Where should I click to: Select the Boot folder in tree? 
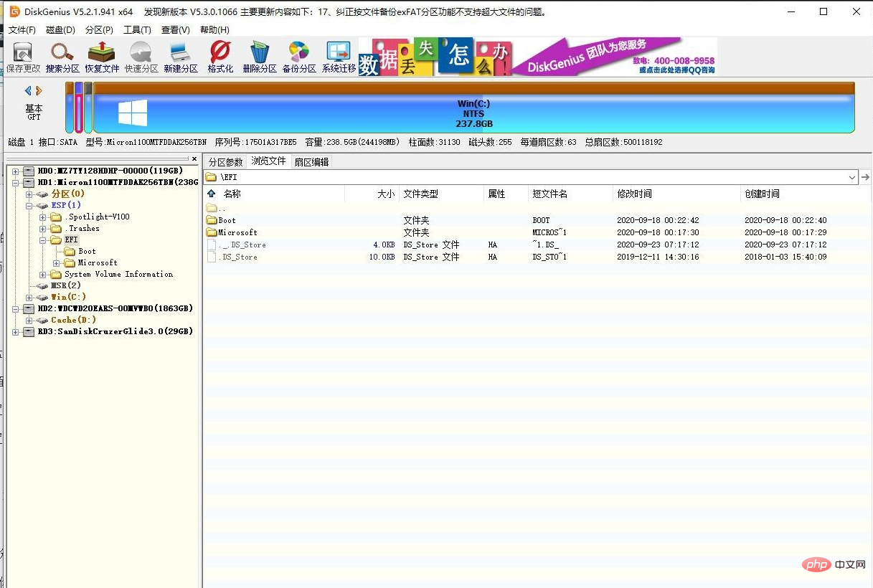(87, 251)
